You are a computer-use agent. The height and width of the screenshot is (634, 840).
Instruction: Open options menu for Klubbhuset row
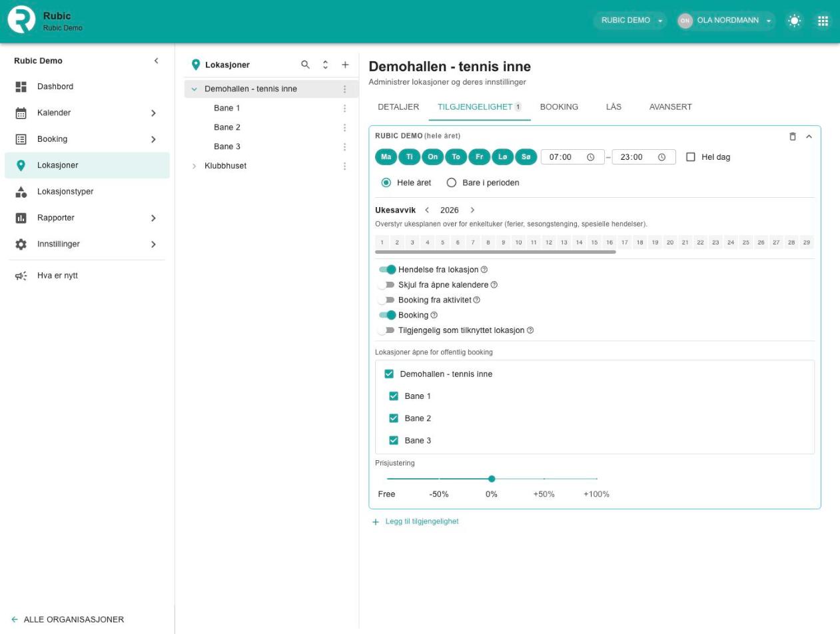coord(344,166)
